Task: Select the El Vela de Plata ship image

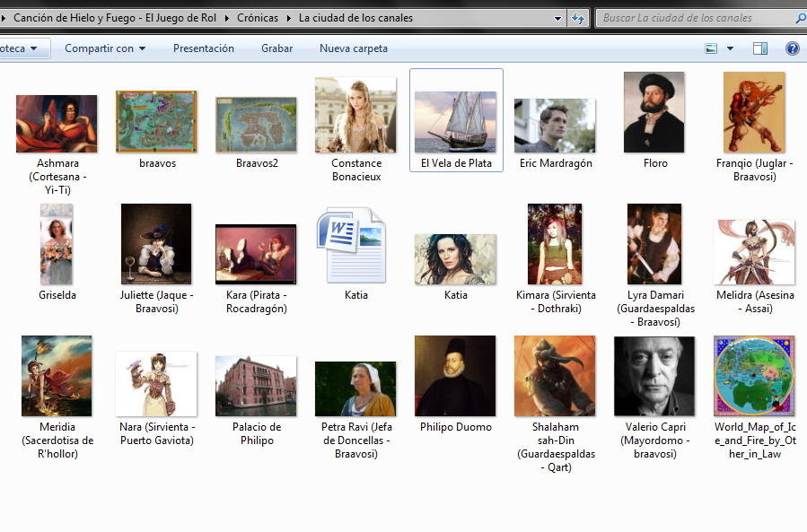Action: pos(455,122)
